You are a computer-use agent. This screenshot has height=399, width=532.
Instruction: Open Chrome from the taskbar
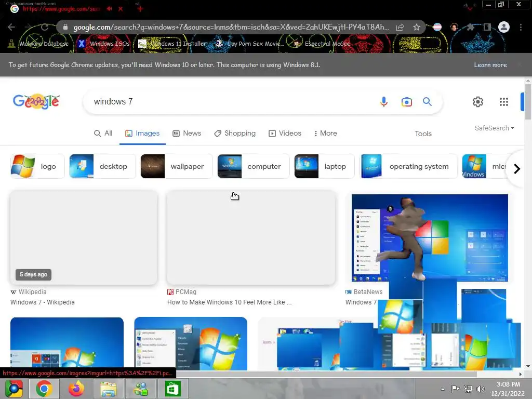tap(44, 389)
